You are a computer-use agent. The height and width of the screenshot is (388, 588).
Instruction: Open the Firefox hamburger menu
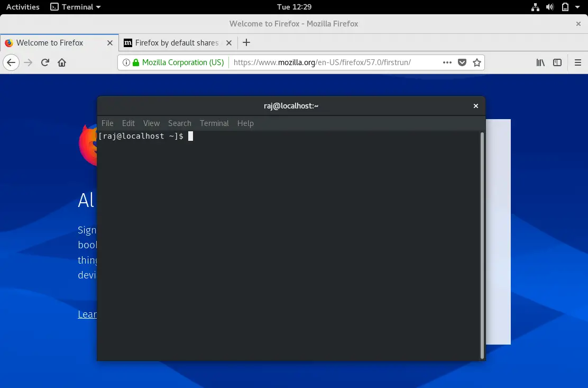(x=578, y=62)
